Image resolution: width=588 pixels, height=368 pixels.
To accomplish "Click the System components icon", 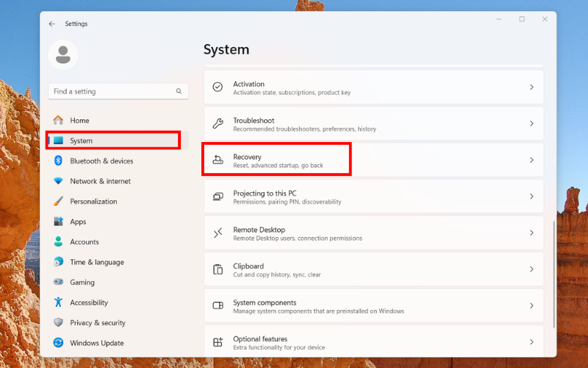I will coord(218,305).
